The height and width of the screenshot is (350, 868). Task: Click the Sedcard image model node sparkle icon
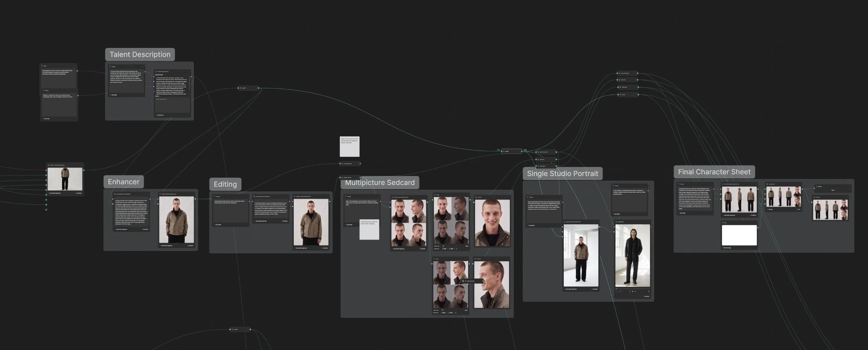click(x=393, y=197)
